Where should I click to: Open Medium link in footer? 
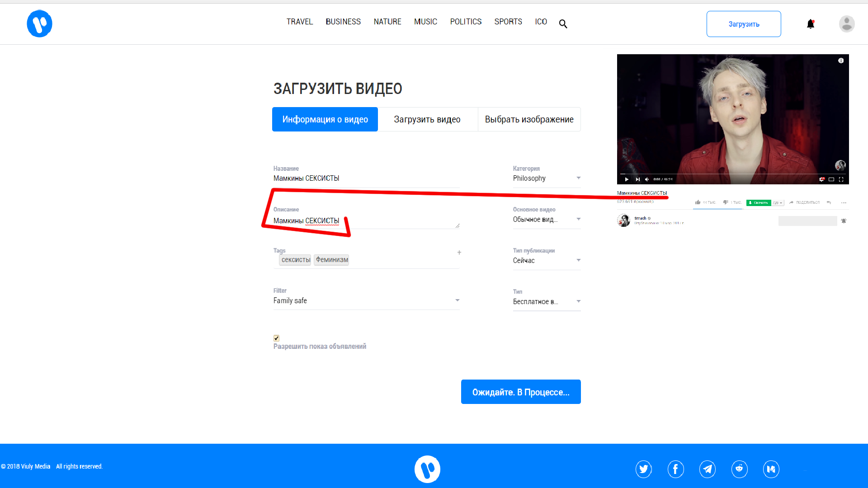coord(771,469)
